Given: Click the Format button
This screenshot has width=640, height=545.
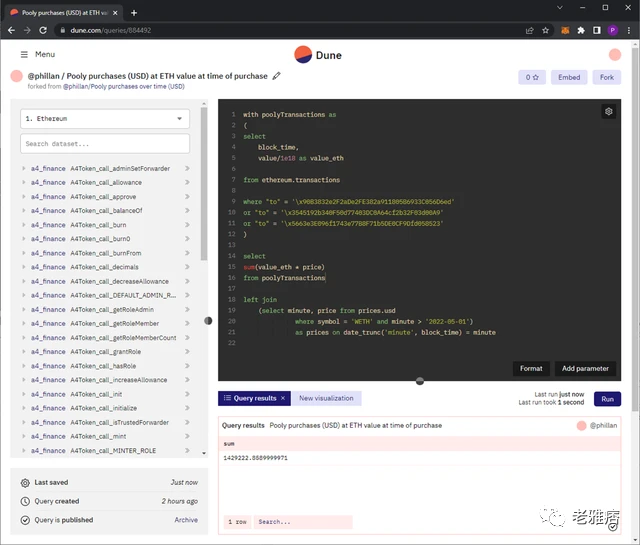Looking at the screenshot, I should (x=531, y=368).
